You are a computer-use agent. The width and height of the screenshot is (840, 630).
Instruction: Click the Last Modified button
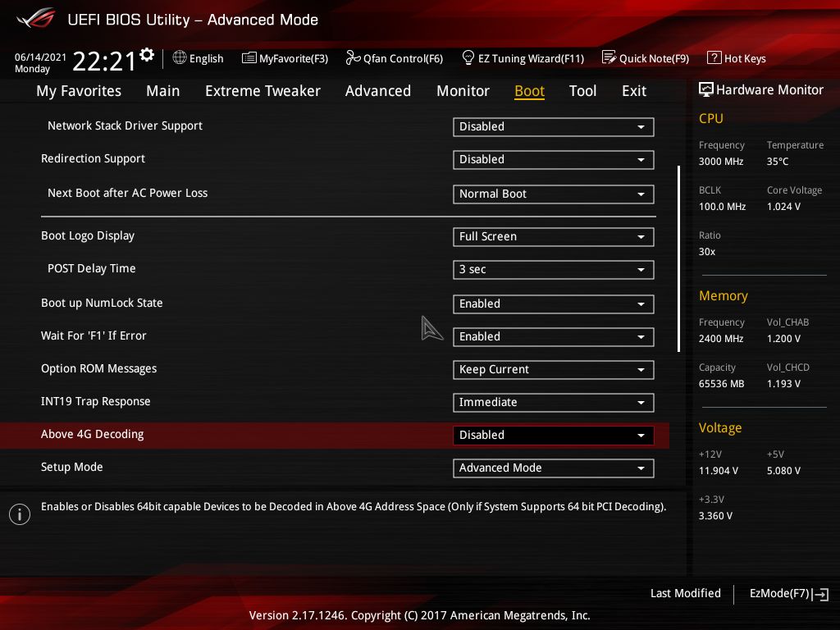pos(685,593)
